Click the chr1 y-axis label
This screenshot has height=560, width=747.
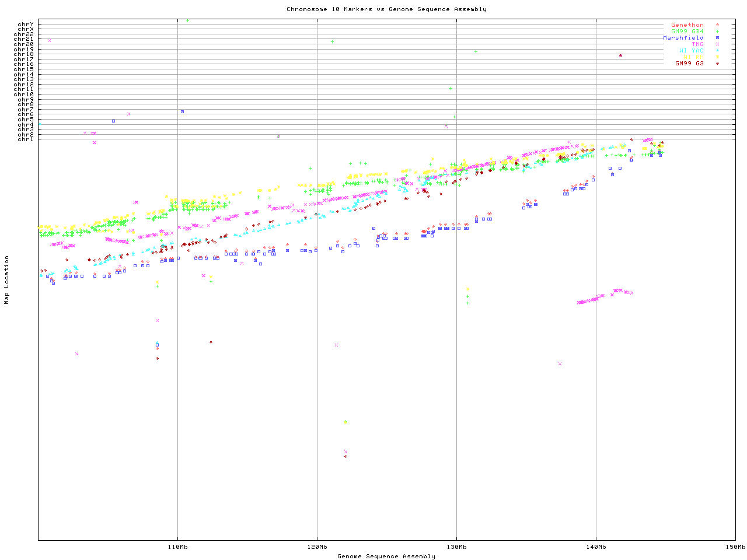point(26,139)
